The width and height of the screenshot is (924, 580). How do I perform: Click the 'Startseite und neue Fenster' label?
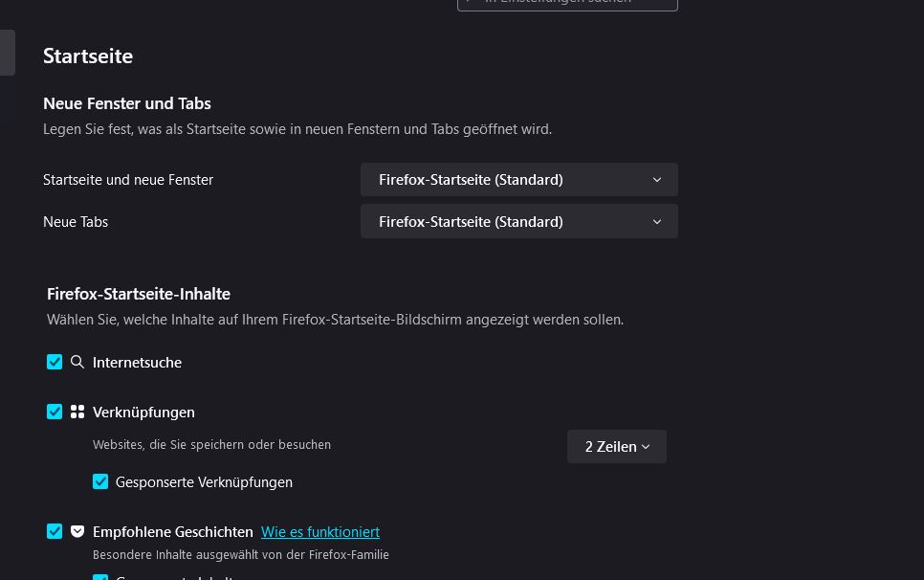point(128,180)
